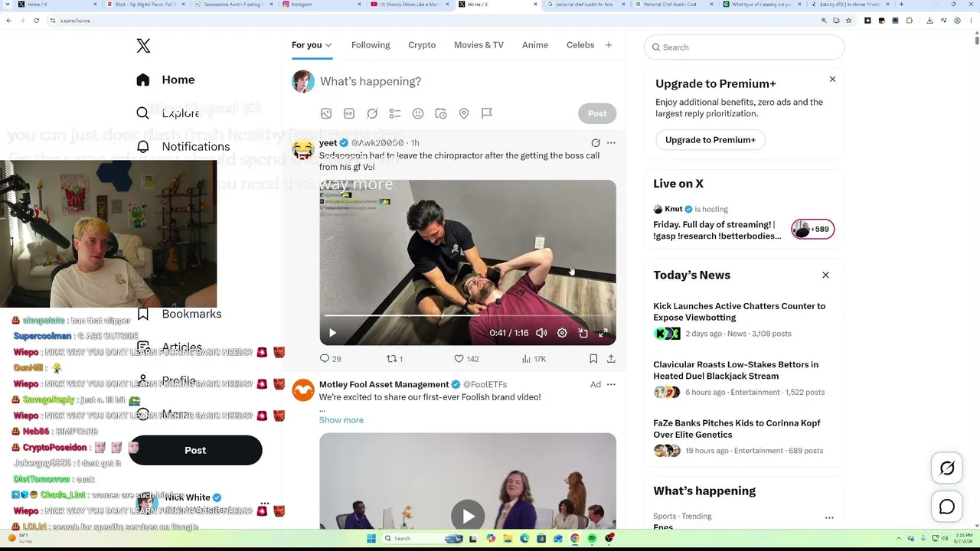
Task: Join Knut's live stream with +589 listeners
Action: (x=812, y=229)
